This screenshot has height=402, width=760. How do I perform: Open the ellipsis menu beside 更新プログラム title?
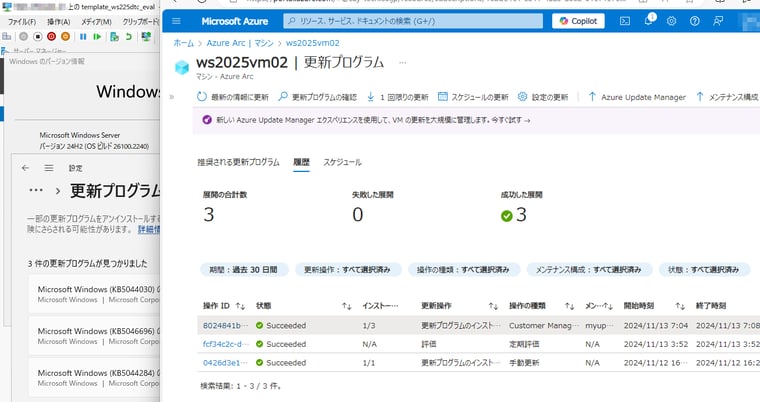(402, 63)
